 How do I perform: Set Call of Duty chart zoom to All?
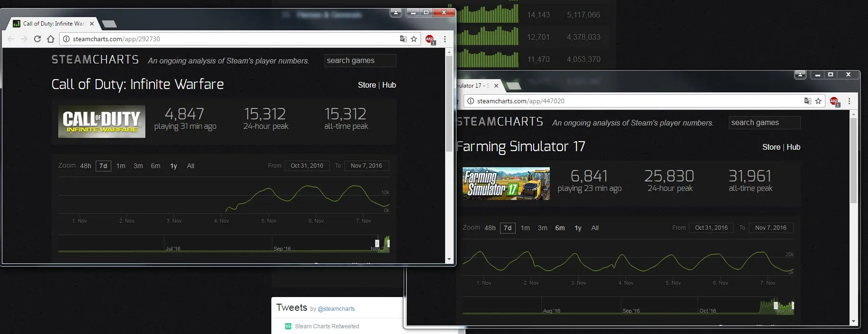pos(191,166)
